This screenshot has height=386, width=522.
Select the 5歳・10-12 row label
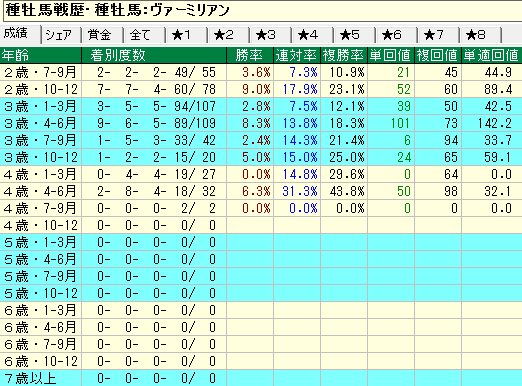click(x=41, y=293)
